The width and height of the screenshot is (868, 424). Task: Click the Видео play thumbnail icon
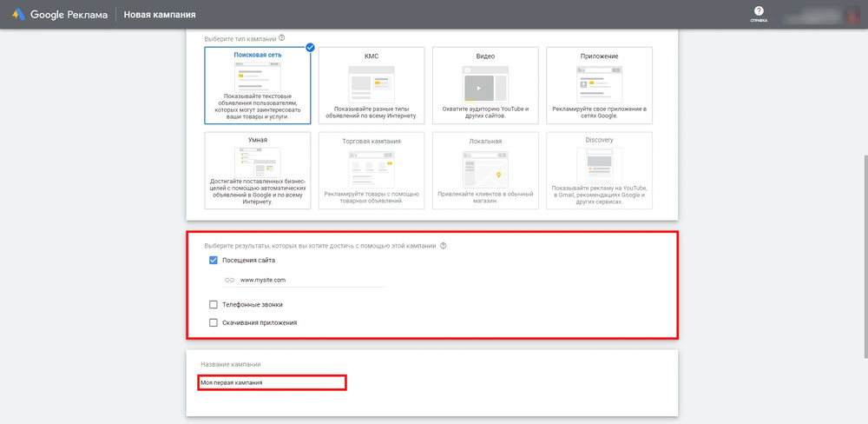click(478, 87)
